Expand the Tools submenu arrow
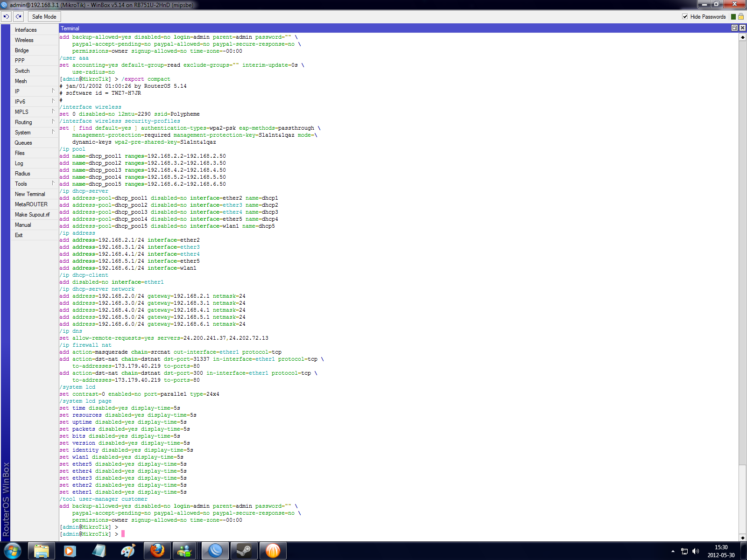This screenshot has width=747, height=560. pos(53,184)
